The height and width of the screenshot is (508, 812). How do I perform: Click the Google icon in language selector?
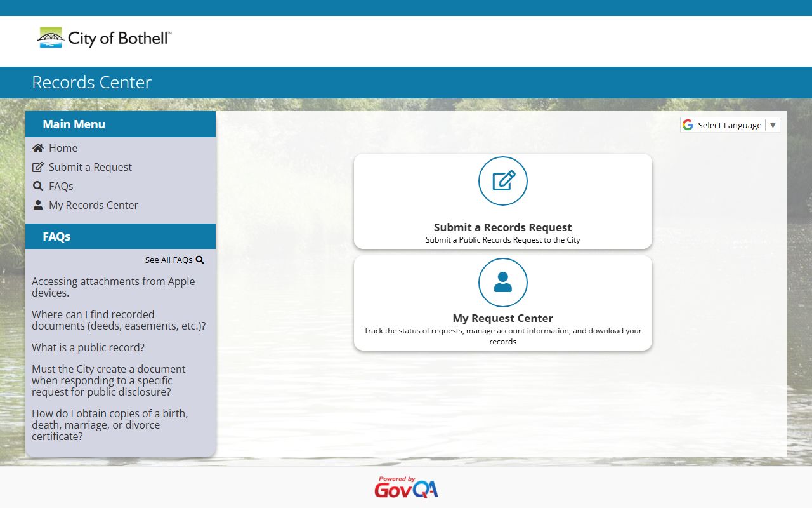(x=688, y=125)
